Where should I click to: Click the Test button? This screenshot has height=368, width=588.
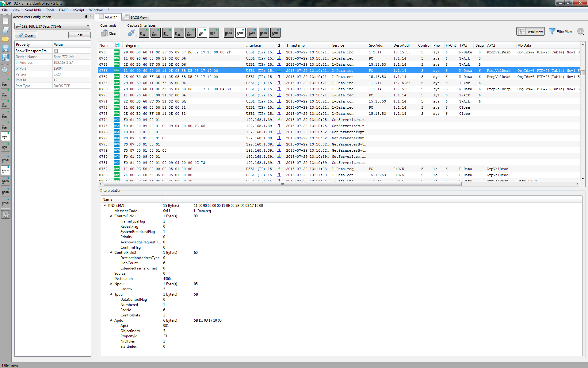coord(79,35)
